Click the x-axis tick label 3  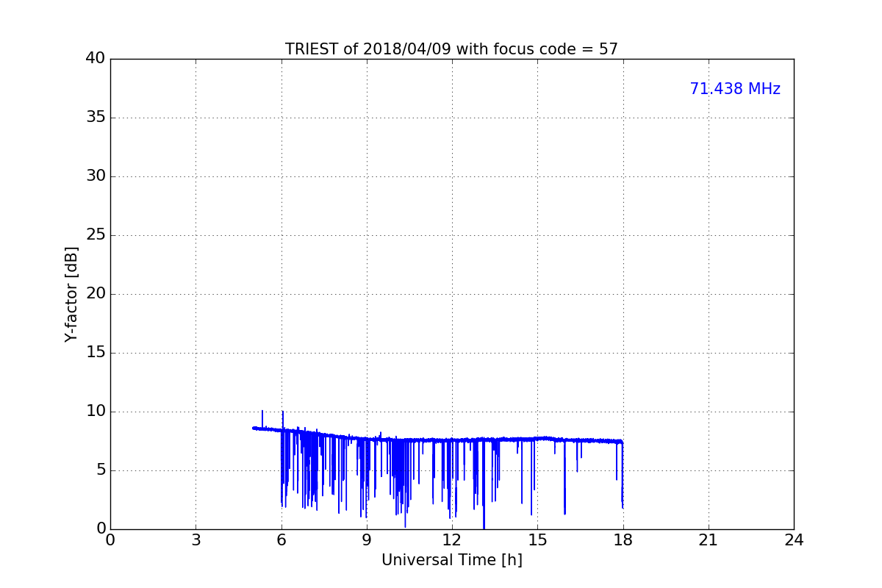coord(196,540)
